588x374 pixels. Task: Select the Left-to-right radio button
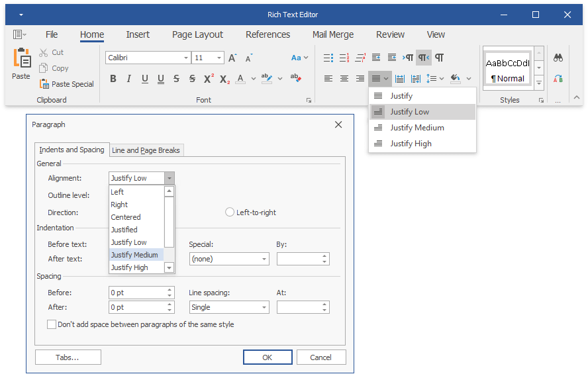[x=230, y=212]
